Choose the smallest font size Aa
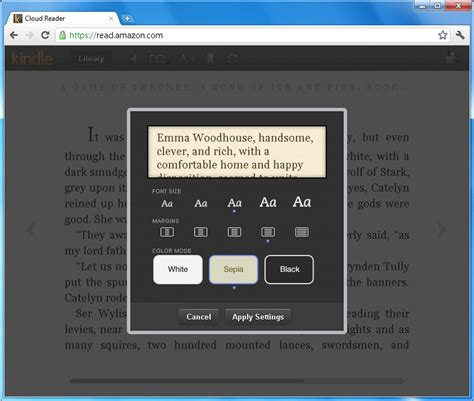Viewport: 474px width, 401px height. (167, 204)
